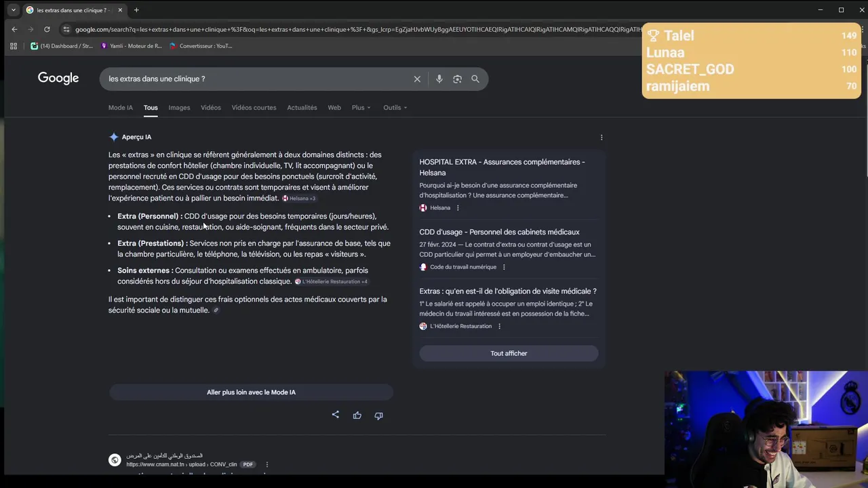Click the Code du travail numérique favicon
The height and width of the screenshot is (488, 868).
[x=423, y=267]
